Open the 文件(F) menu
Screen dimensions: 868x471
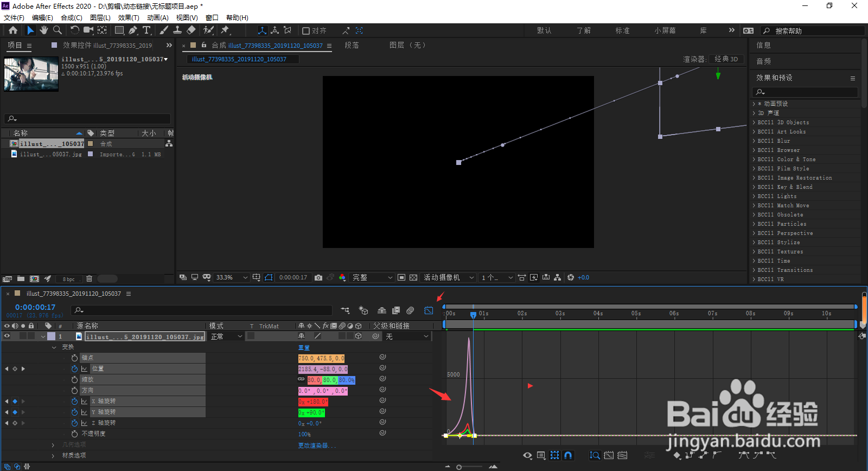click(x=14, y=18)
